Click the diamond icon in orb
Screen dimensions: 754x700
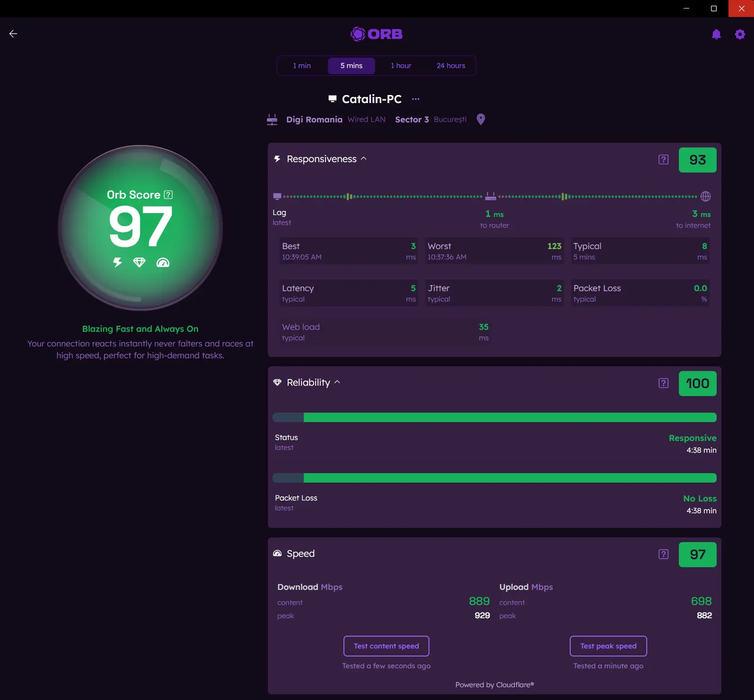(139, 262)
